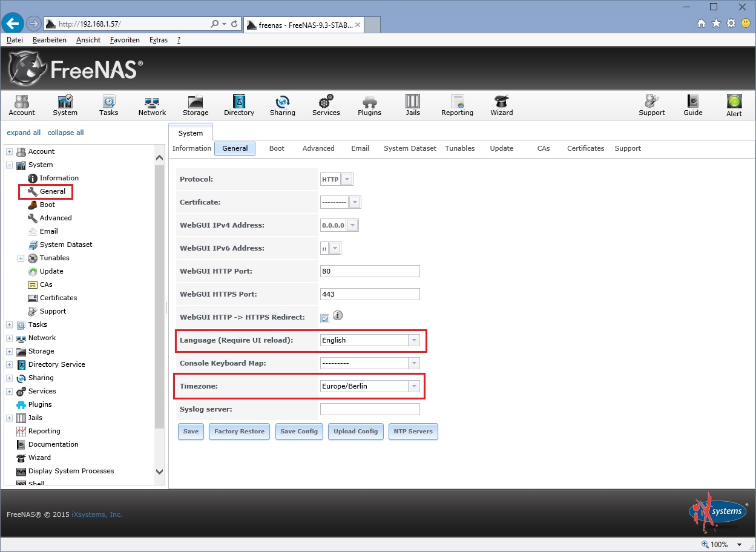Open the Account toolbar icon

click(x=22, y=105)
